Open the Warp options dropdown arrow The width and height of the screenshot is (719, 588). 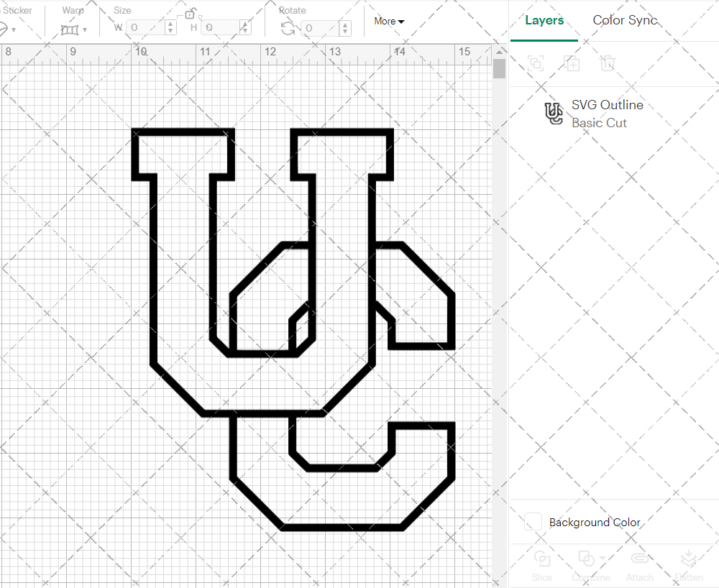[x=84, y=29]
